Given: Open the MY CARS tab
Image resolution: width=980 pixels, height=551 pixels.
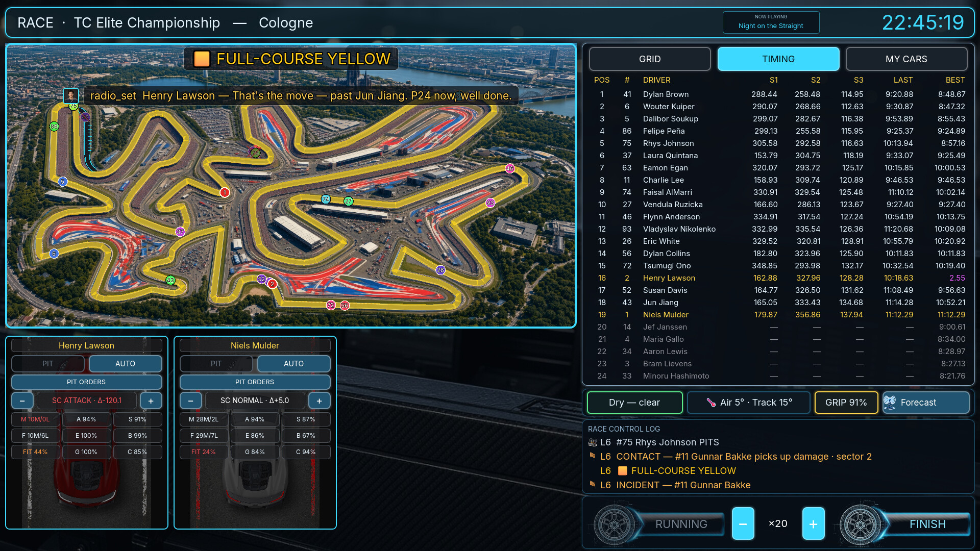Looking at the screenshot, I should [x=906, y=59].
